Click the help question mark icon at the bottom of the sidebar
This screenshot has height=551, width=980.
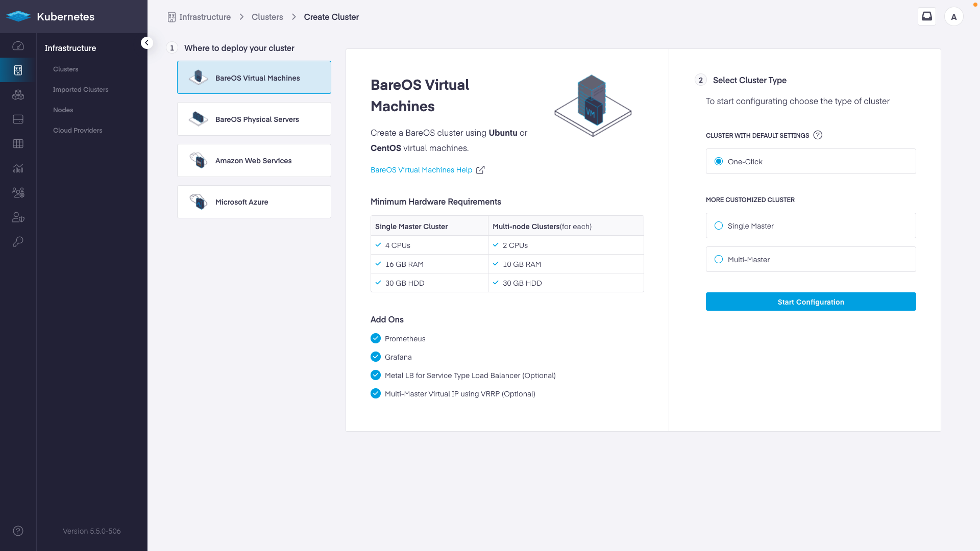pos(18,531)
